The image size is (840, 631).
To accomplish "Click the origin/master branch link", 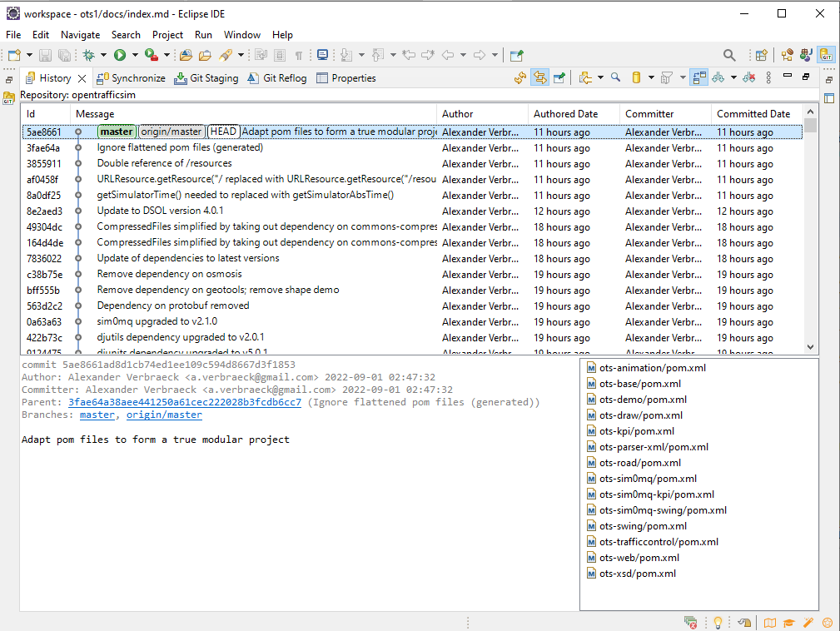I will (x=164, y=415).
